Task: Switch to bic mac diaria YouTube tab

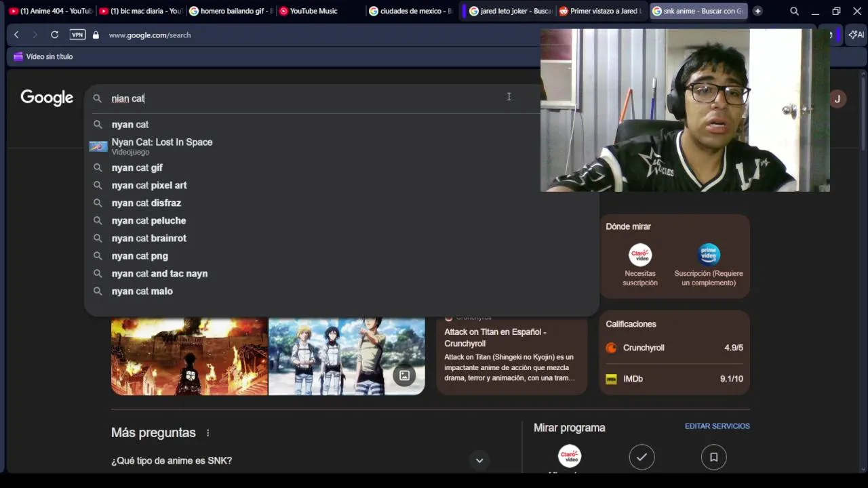Action: click(140, 11)
